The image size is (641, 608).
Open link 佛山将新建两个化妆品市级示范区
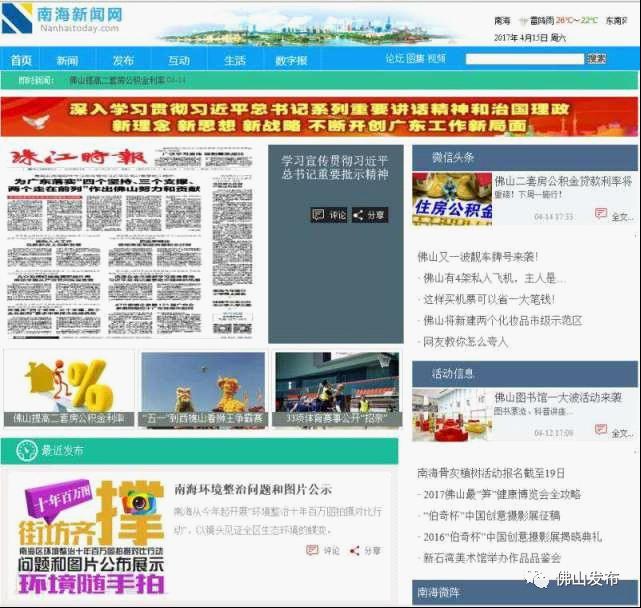click(502, 320)
